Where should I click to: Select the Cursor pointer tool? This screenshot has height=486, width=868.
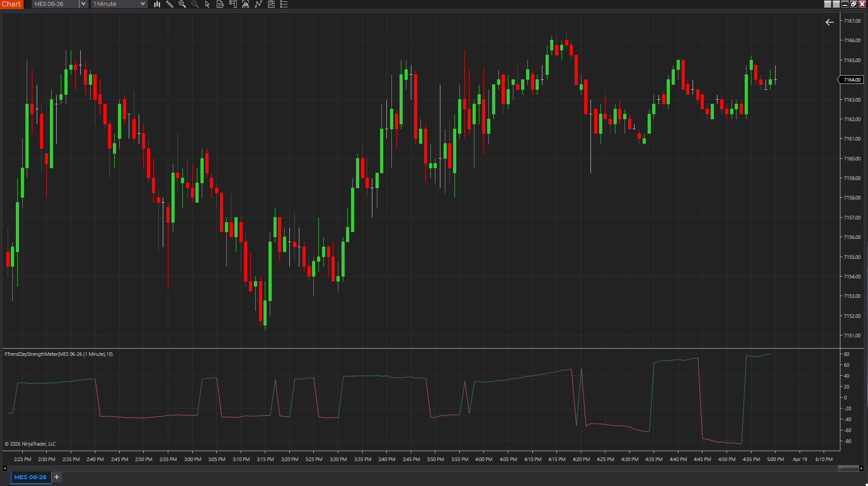click(x=207, y=4)
